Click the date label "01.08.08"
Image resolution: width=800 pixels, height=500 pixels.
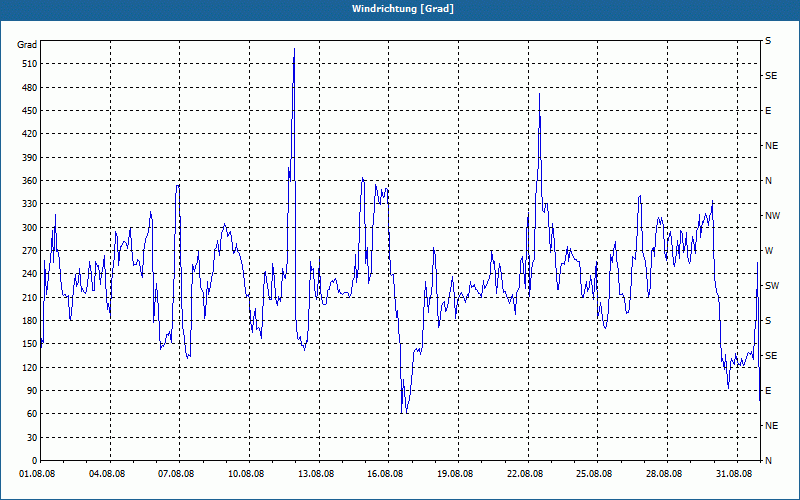point(37,474)
